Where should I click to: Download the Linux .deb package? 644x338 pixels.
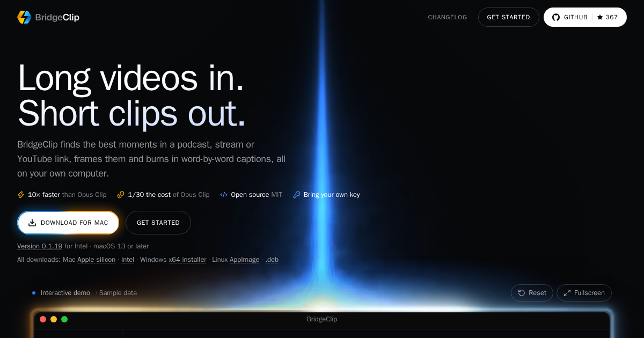coord(272,260)
